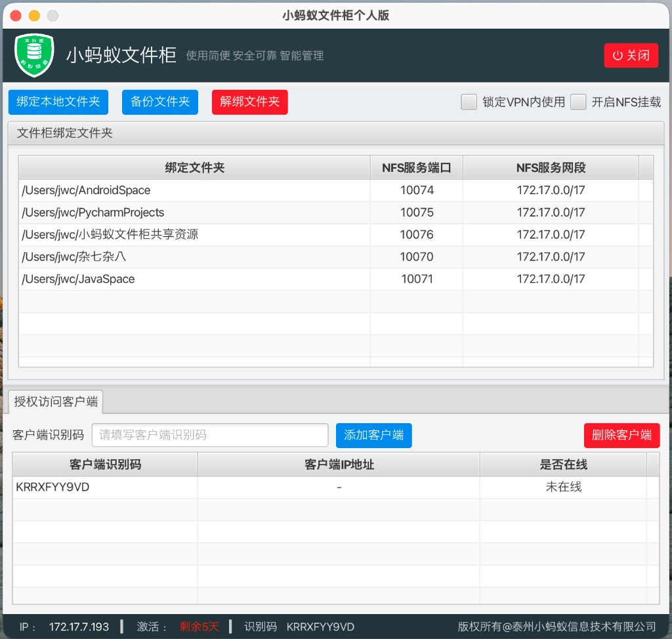
Task: Click the red 解绑文件夹 button
Action: coord(250,102)
